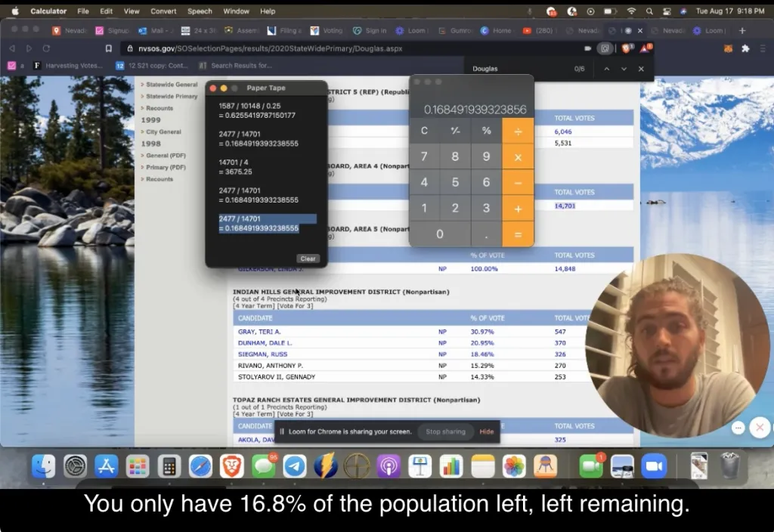Open City General in the sidebar
The height and width of the screenshot is (532, 774).
coord(163,131)
